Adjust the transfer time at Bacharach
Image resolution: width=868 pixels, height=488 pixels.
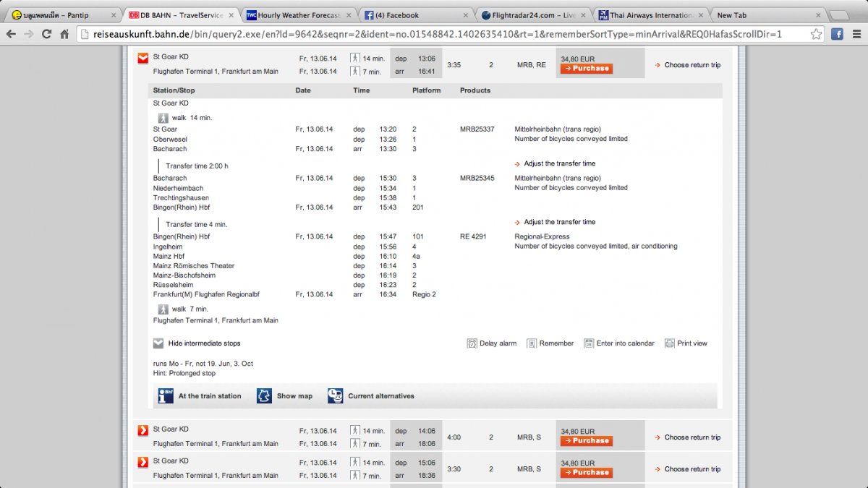[x=559, y=163]
